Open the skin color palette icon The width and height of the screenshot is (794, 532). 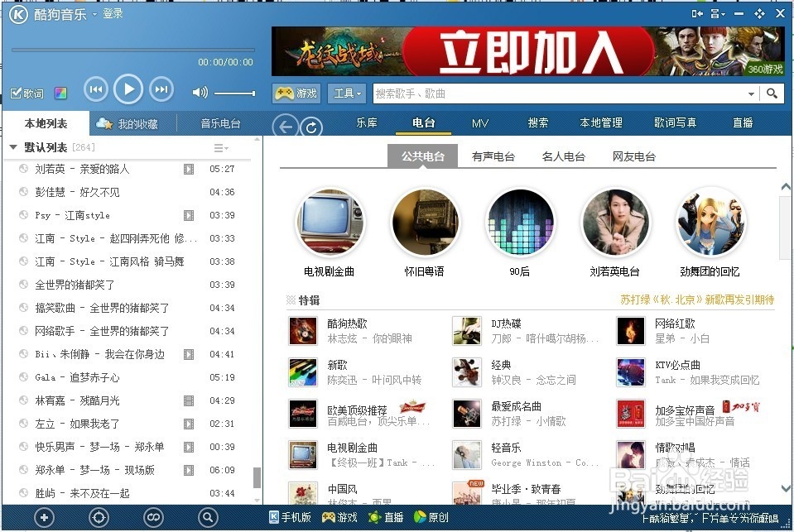[x=60, y=93]
